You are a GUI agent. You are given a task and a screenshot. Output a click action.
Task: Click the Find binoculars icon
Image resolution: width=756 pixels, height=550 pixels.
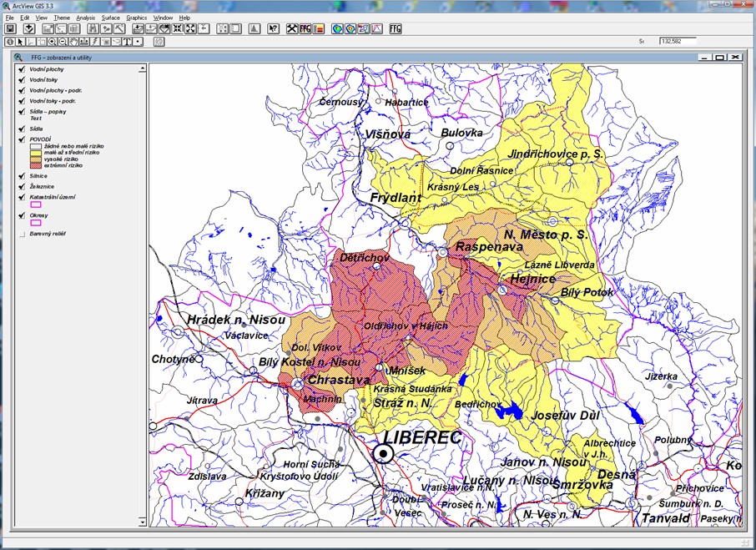tap(93, 29)
